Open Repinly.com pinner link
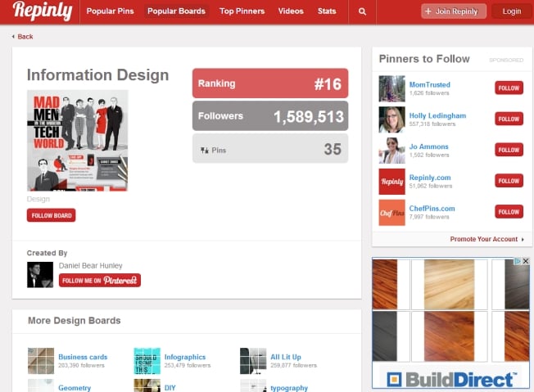The height and width of the screenshot is (392, 534). pyautogui.click(x=430, y=178)
